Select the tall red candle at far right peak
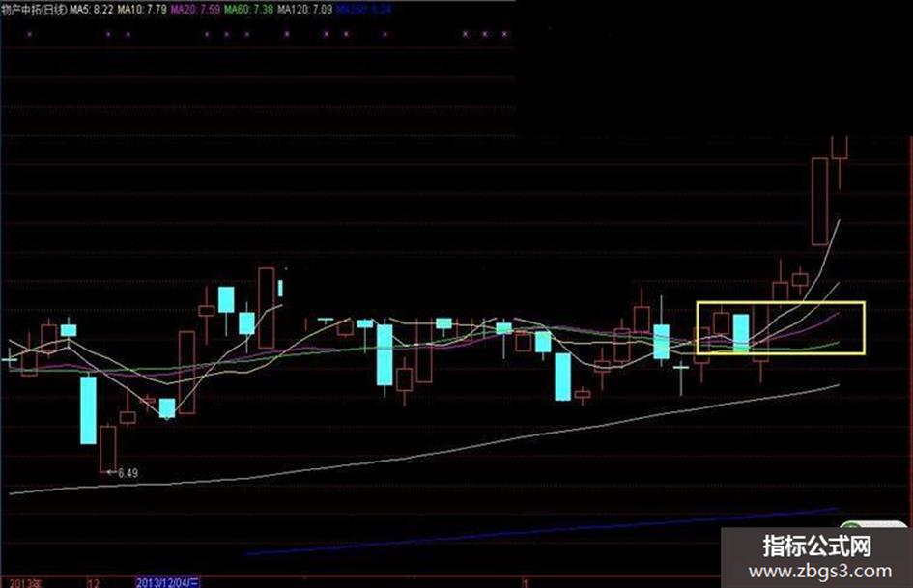Viewport: 913px width, 588px height. [x=820, y=202]
